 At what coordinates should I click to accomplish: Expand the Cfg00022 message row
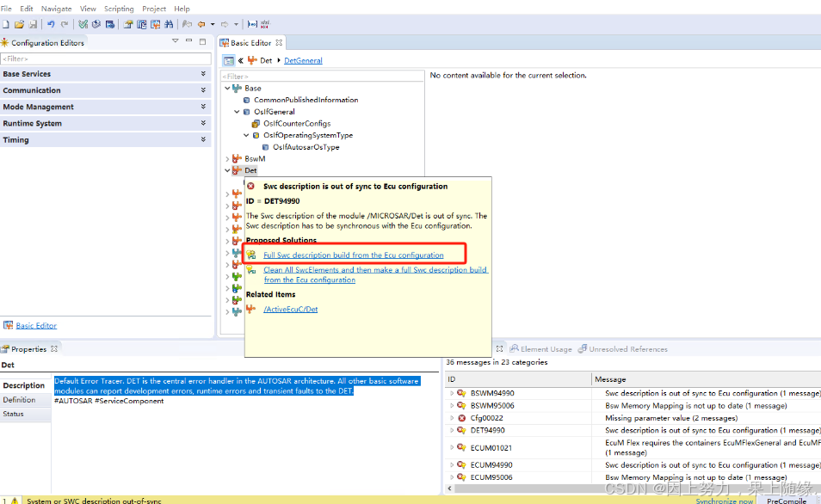tap(451, 418)
